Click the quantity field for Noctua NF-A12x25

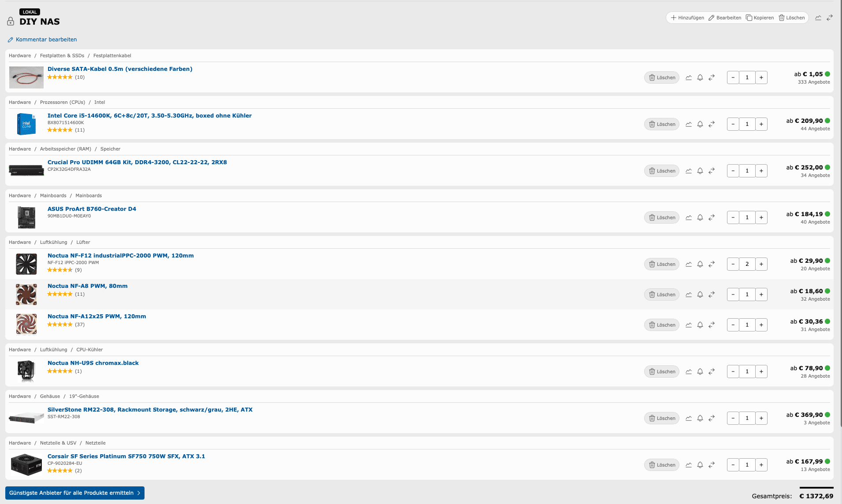(x=747, y=325)
